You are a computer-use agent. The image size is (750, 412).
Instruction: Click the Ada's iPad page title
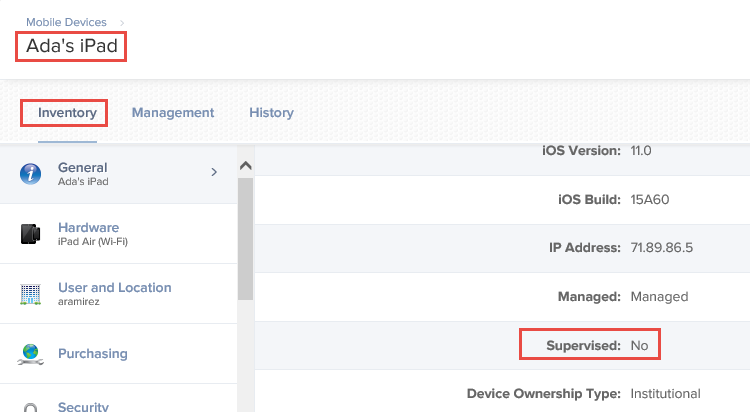[72, 46]
